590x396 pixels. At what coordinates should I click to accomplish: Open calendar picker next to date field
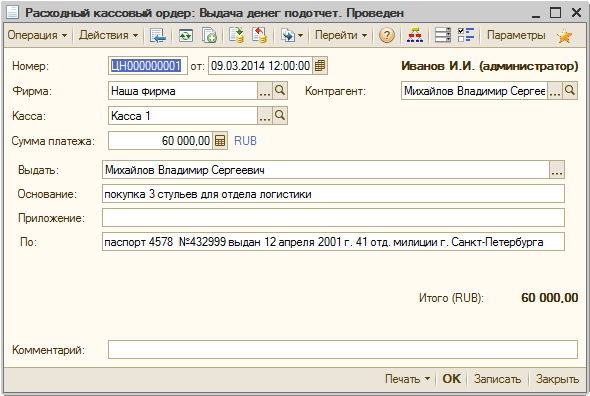pyautogui.click(x=320, y=66)
